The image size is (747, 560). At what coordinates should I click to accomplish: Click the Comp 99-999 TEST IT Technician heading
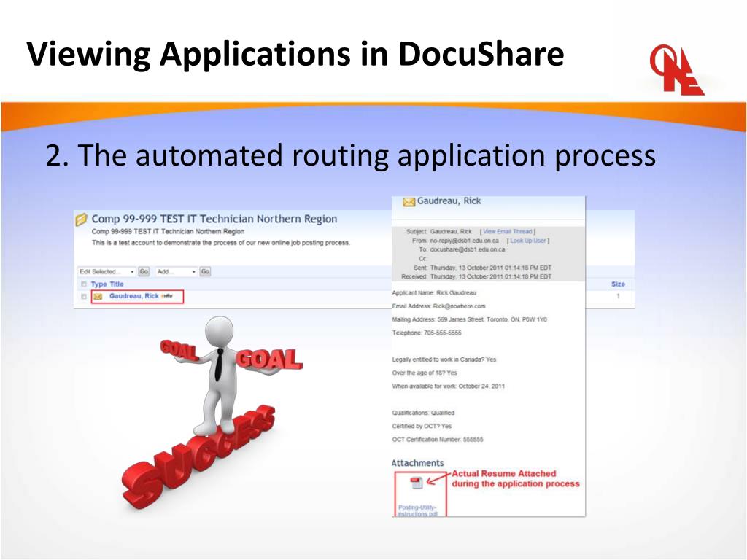tap(214, 219)
